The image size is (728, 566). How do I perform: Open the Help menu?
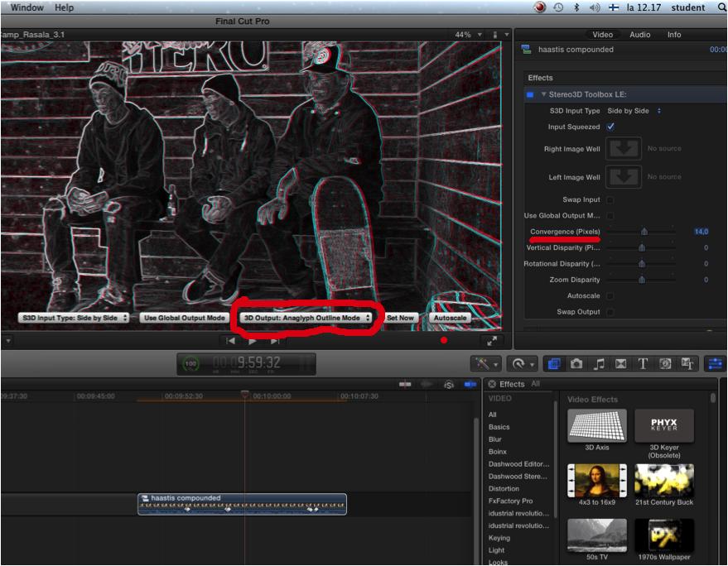click(64, 7)
